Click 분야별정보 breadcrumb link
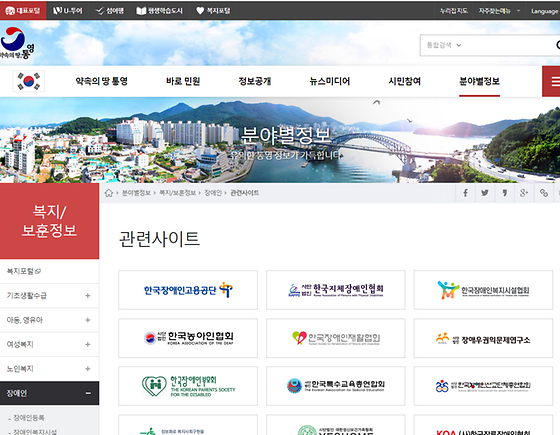The width and height of the screenshot is (560, 435). [136, 193]
